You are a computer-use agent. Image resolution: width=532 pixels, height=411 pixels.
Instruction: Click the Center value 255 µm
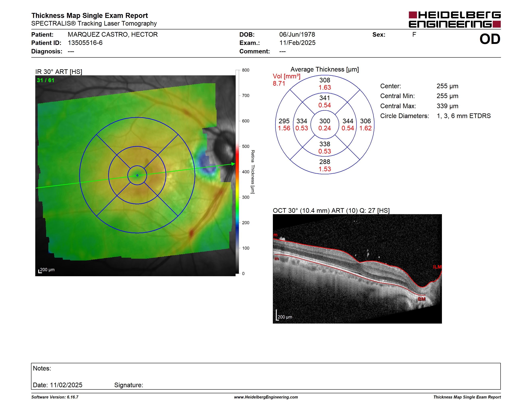[x=447, y=86]
